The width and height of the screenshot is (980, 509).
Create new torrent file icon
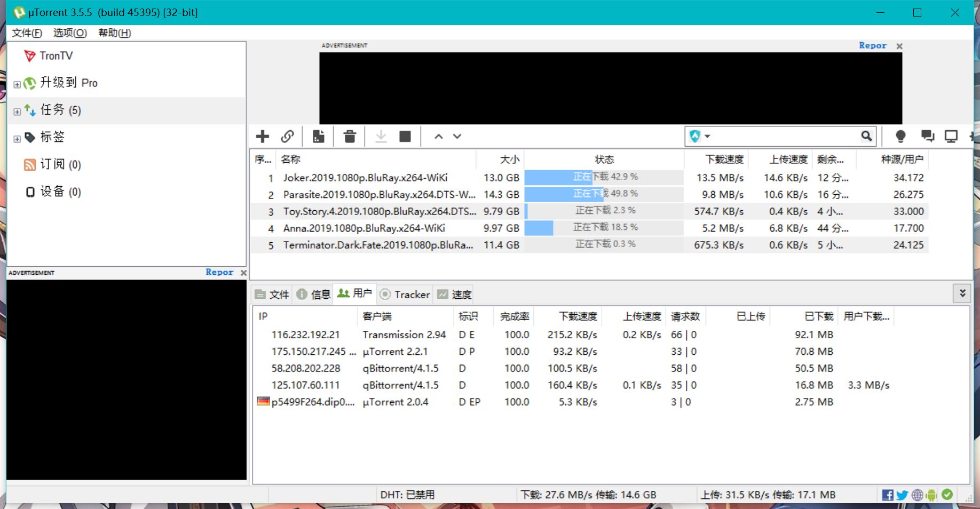[x=319, y=137]
